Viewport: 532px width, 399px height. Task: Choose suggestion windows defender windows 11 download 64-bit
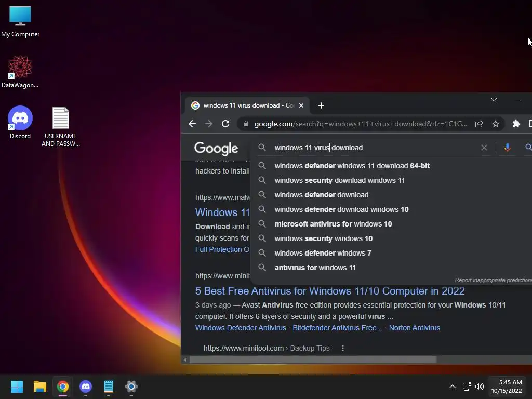click(352, 166)
